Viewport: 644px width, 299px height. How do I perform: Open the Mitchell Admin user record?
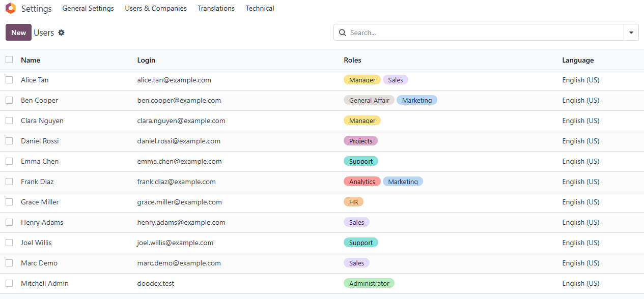(45, 283)
